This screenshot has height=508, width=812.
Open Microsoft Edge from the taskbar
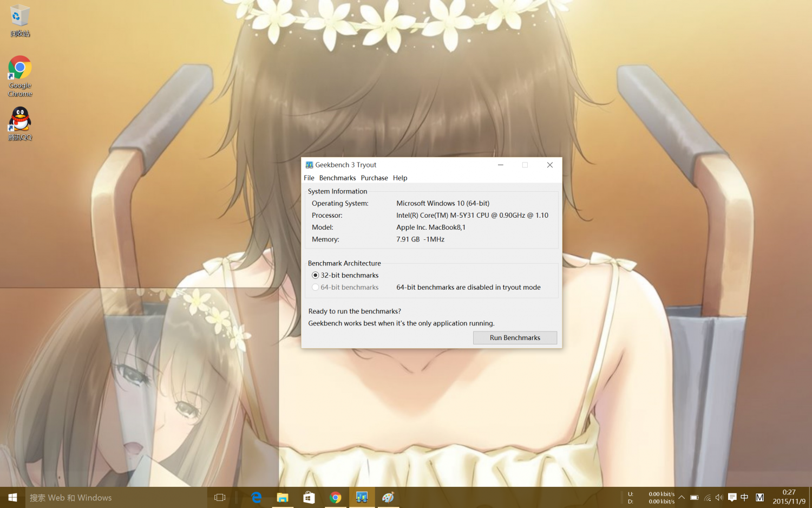click(x=256, y=497)
